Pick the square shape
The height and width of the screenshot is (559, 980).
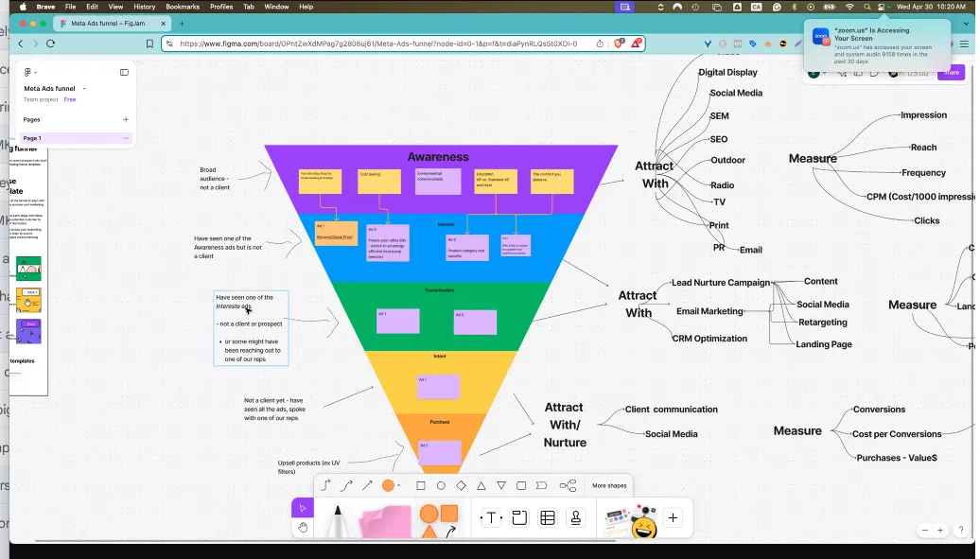click(x=421, y=485)
